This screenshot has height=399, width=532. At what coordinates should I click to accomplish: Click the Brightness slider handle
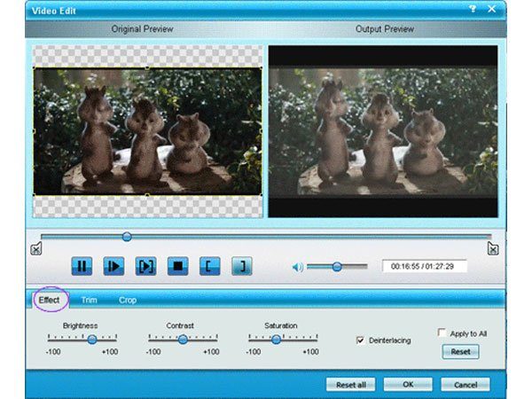click(x=92, y=339)
